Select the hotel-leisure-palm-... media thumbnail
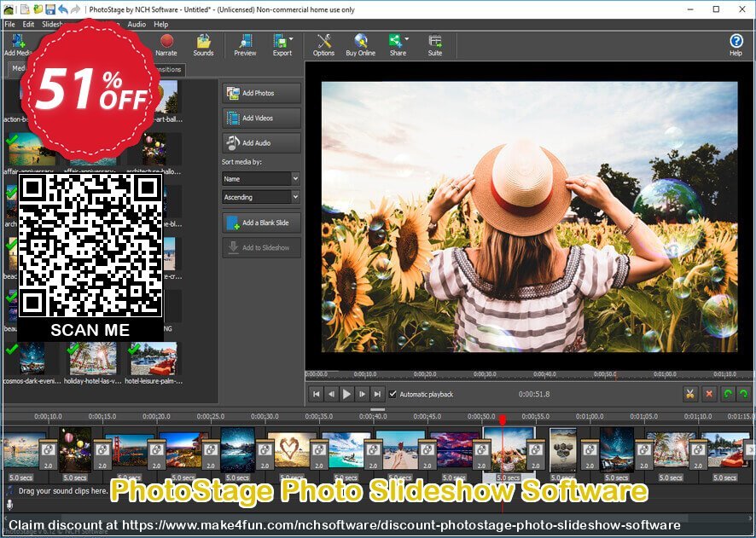This screenshot has width=756, height=538. pos(154,359)
